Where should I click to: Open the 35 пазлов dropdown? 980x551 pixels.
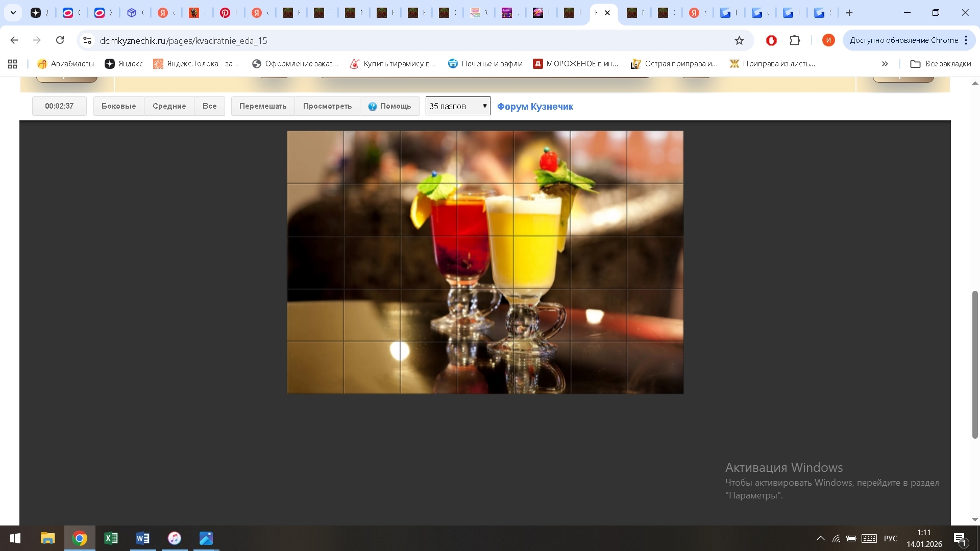click(457, 106)
